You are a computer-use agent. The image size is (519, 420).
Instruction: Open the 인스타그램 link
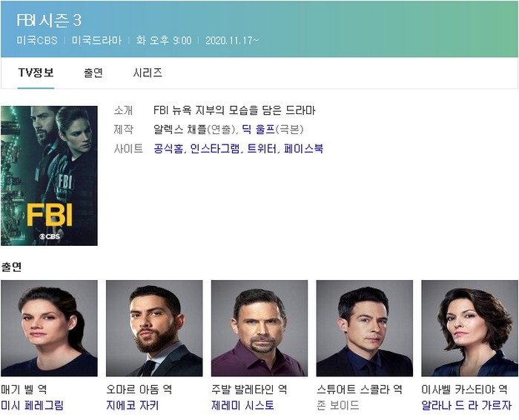tap(215, 148)
